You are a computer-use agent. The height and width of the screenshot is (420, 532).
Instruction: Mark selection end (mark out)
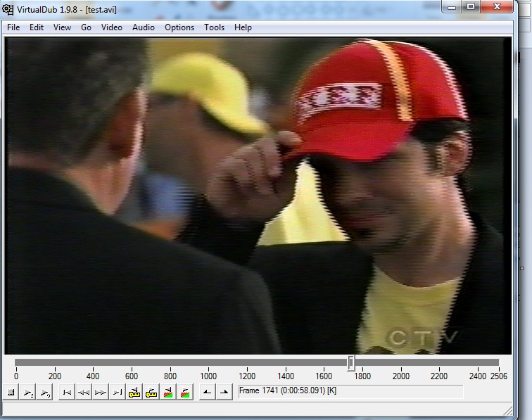(x=224, y=392)
